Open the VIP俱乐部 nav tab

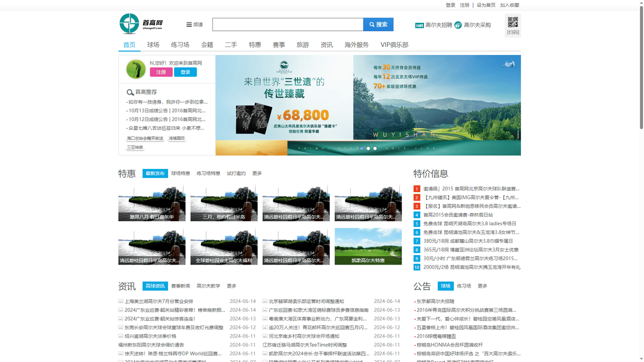click(x=394, y=45)
